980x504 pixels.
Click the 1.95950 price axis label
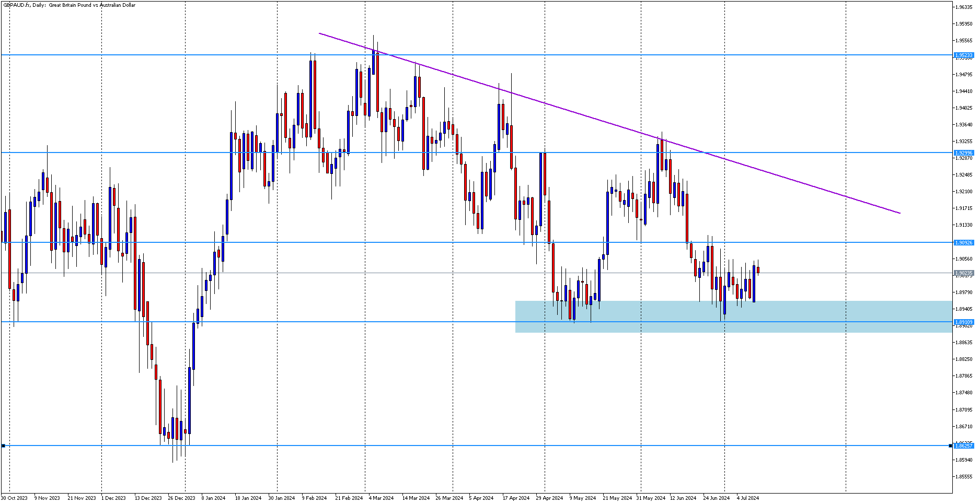click(964, 24)
